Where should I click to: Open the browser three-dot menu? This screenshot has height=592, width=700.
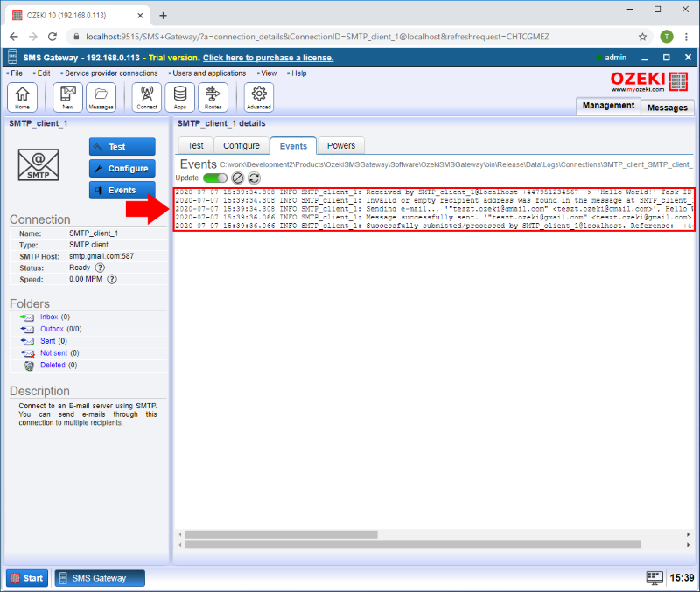pyautogui.click(x=686, y=37)
